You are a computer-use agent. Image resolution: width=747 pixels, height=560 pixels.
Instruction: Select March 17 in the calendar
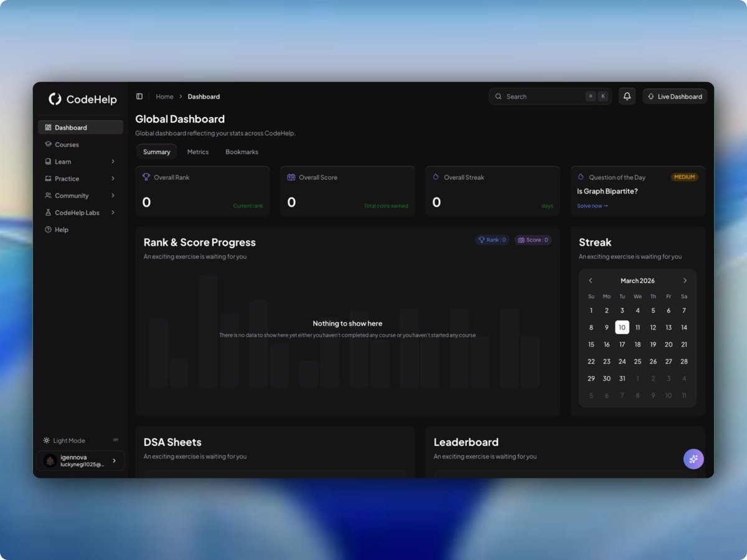(x=622, y=344)
